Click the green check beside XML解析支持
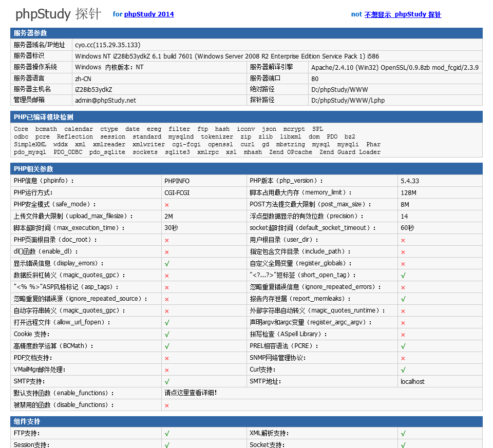This screenshot has width=493, height=448. (403, 434)
